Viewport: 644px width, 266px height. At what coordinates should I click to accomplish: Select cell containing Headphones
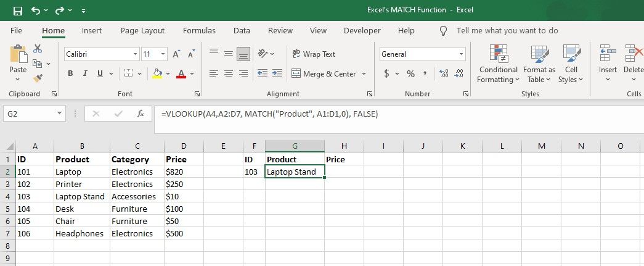[x=82, y=233]
